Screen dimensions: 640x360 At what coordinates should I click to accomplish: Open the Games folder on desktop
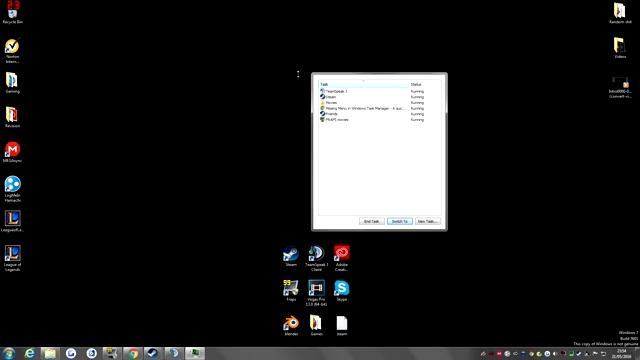316,325
